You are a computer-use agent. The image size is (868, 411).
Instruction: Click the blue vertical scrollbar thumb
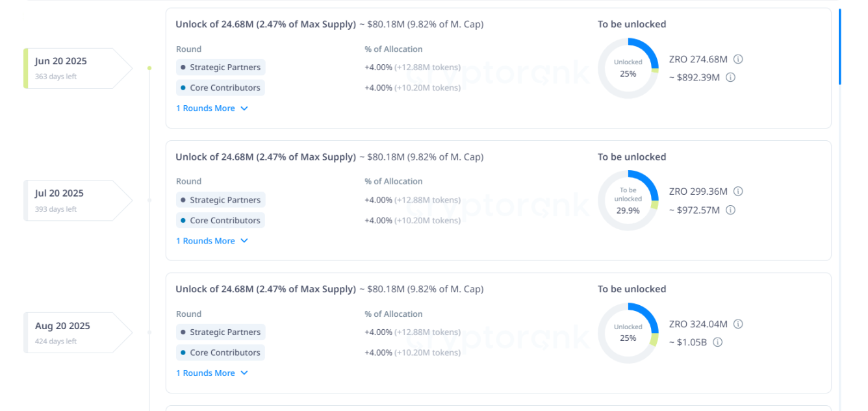[x=839, y=46]
